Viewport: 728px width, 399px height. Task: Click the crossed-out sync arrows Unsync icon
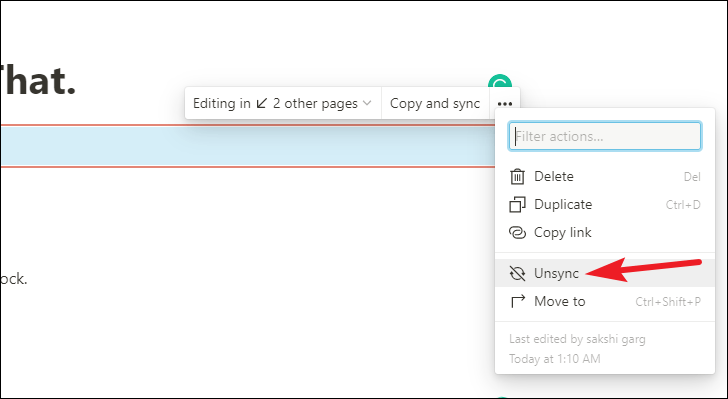[517, 274]
